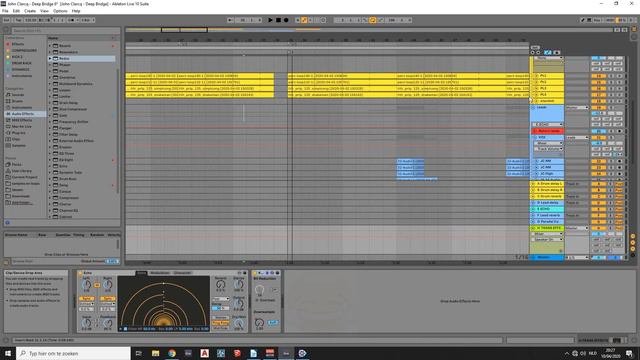Select the Plug-ins browser category

pyautogui.click(x=18, y=133)
